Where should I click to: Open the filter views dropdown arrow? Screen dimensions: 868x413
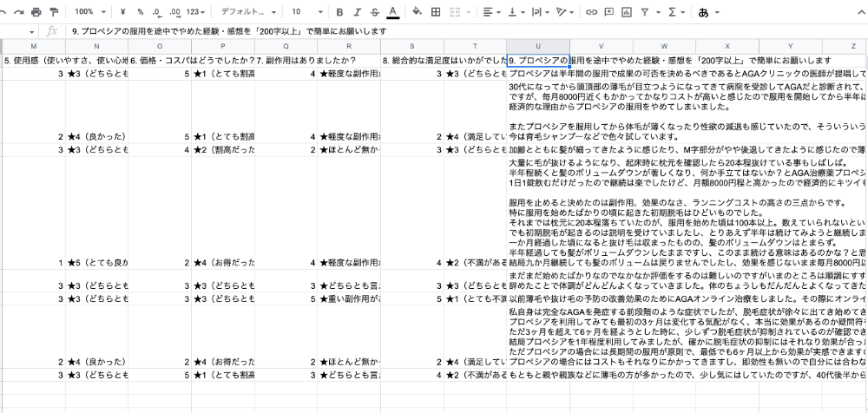pos(658,11)
